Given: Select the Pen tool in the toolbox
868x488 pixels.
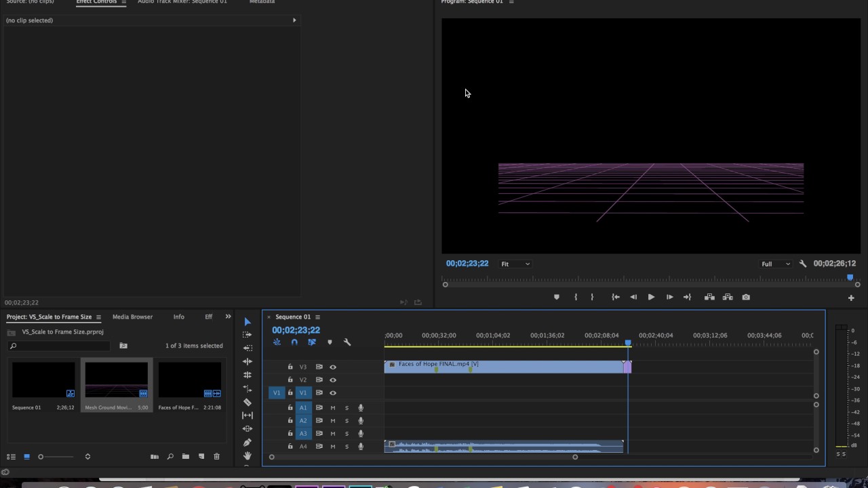Looking at the screenshot, I should tap(248, 442).
